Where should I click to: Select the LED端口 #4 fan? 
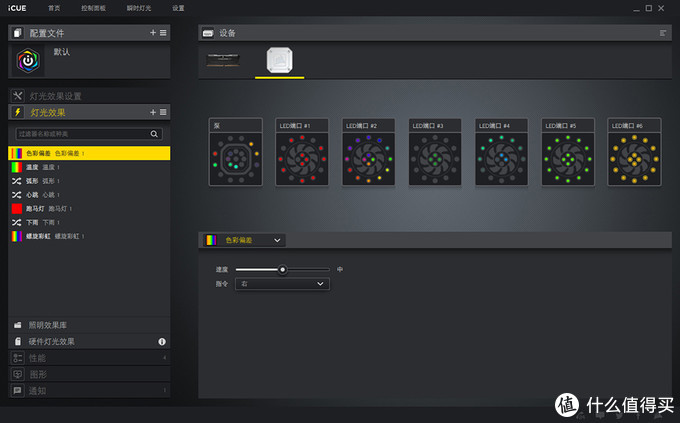point(501,152)
